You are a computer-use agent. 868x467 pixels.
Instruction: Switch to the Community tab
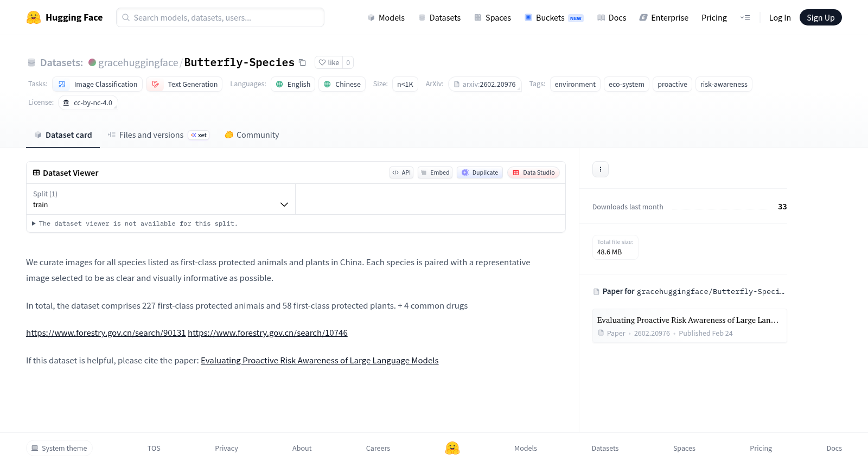coord(252,135)
